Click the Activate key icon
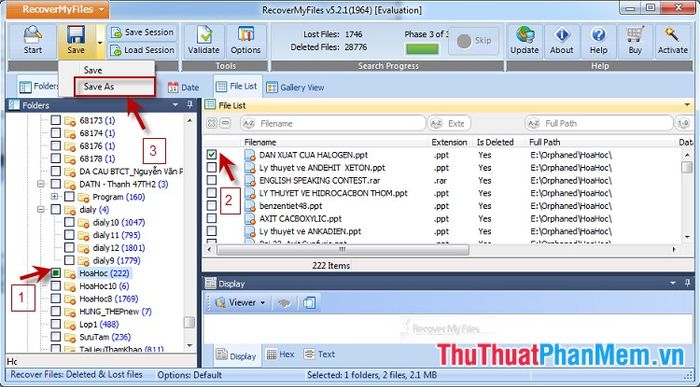The image size is (700, 387). pyautogui.click(x=672, y=35)
